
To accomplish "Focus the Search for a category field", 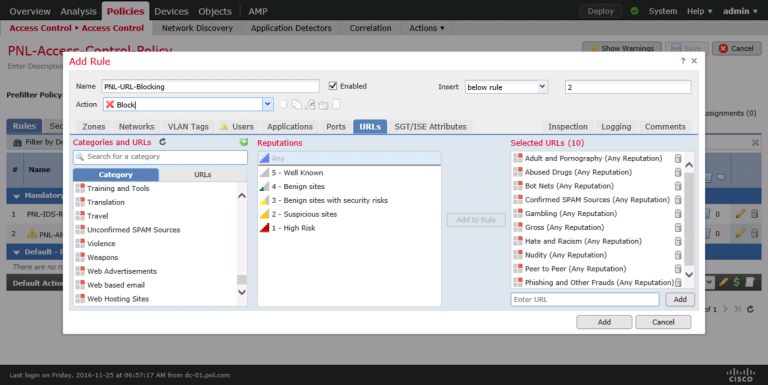I will 160,157.
